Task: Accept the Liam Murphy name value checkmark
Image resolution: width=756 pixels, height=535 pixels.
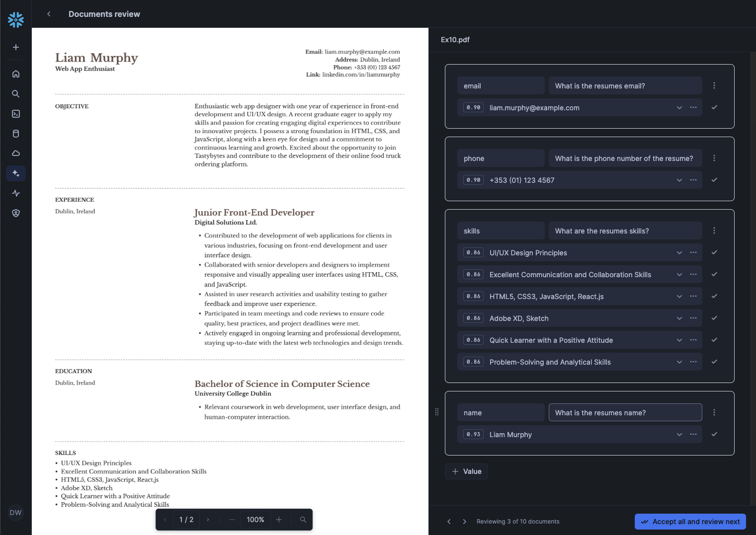Action: (714, 434)
